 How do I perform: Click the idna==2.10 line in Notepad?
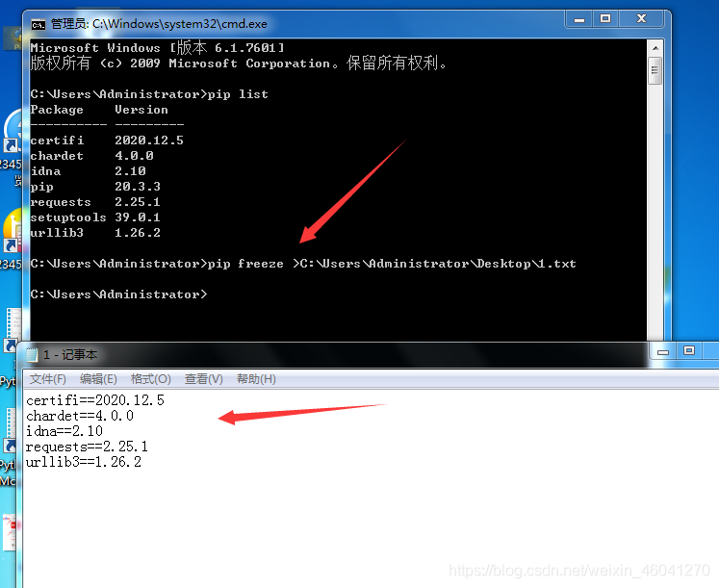click(64, 431)
